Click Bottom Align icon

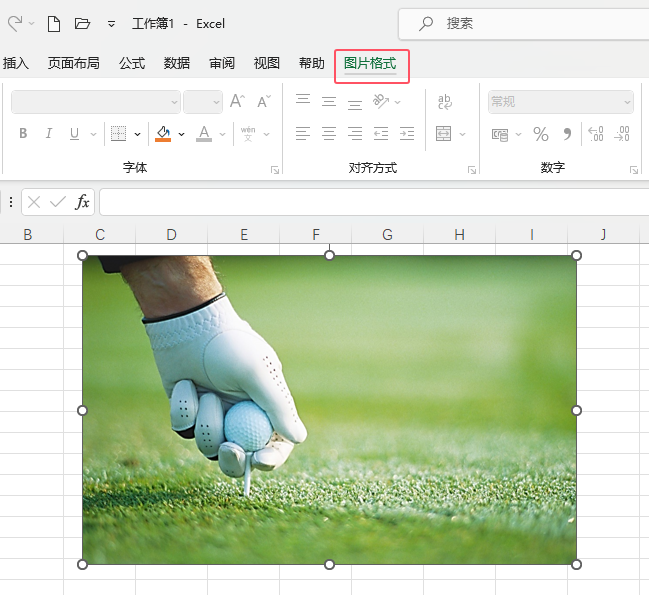355,103
